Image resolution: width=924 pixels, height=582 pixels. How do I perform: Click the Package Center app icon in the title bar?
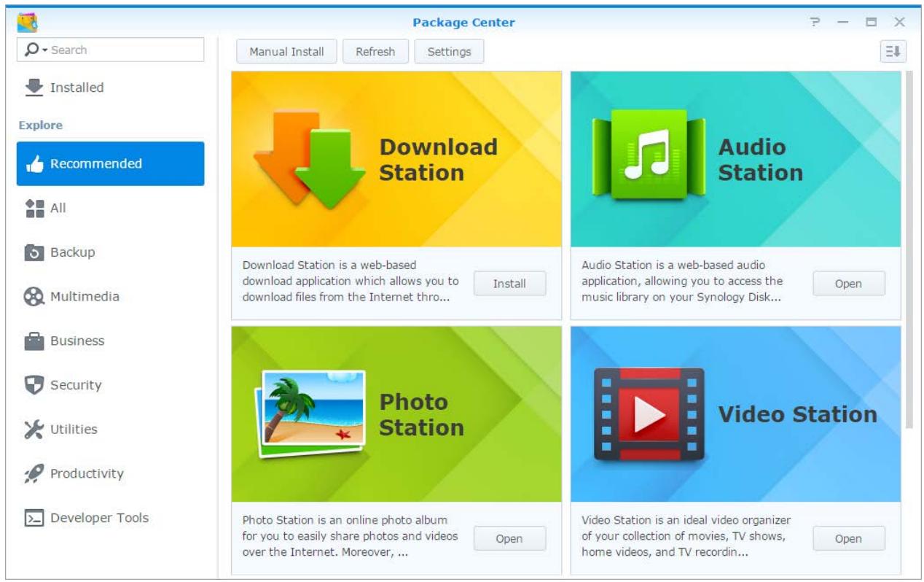click(x=28, y=22)
